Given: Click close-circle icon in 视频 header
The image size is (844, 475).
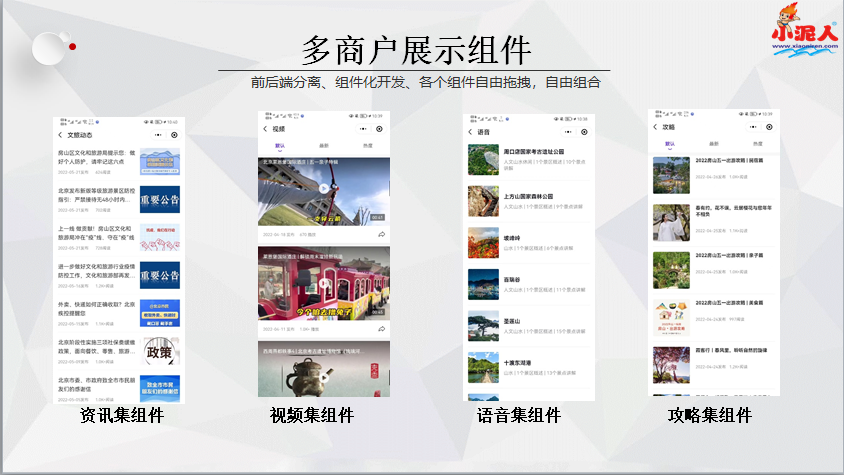Looking at the screenshot, I should [x=380, y=129].
